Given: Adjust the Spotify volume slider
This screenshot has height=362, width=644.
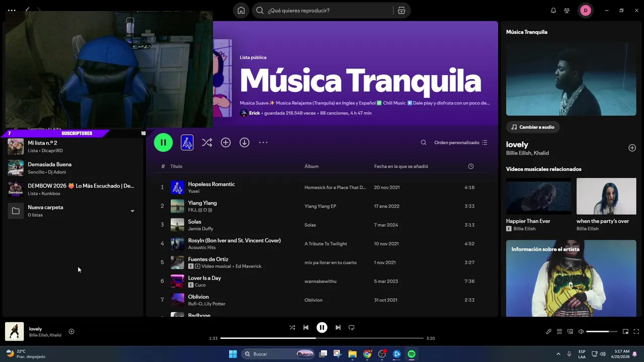Looking at the screenshot, I should click(x=602, y=331).
